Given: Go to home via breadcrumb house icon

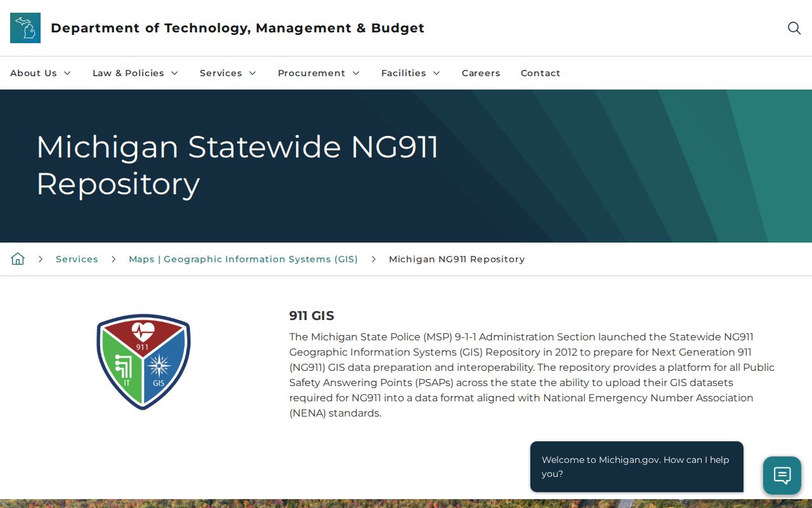Looking at the screenshot, I should (18, 259).
